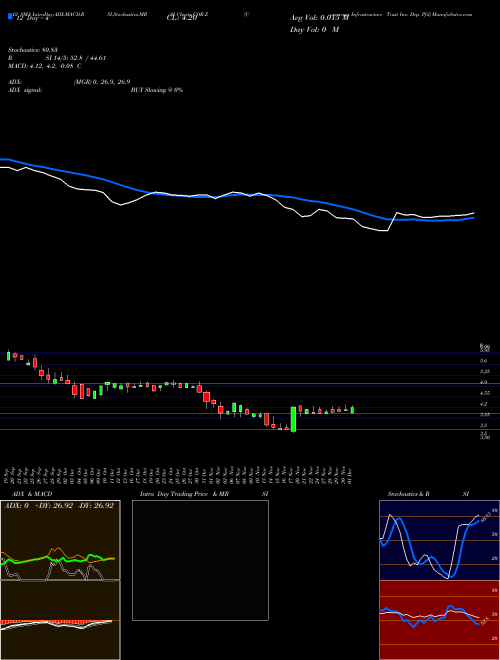This screenshot has width=500, height=660.
Task: Click the last green candlestick on the right
Action: pyautogui.click(x=352, y=410)
